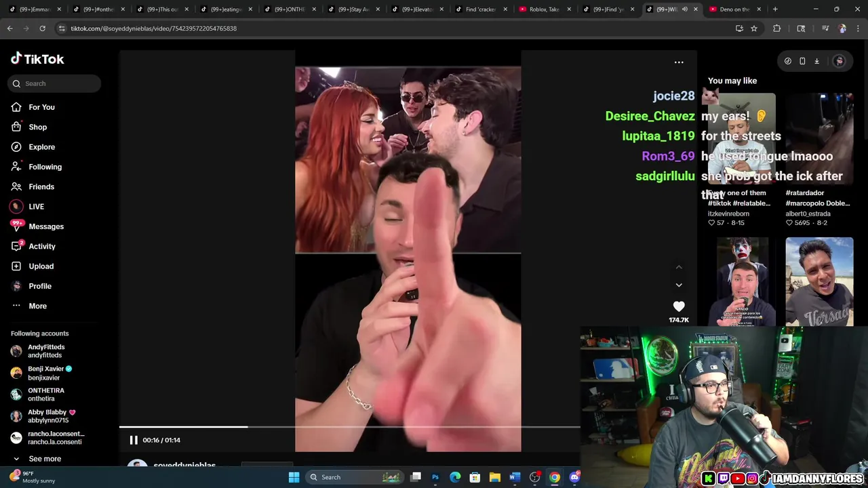
Task: Click the Windows taskbar search box
Action: pos(355,477)
